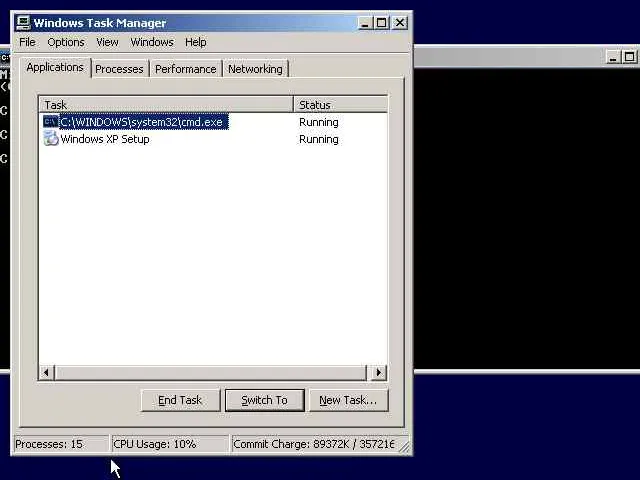Minimize the background command prompt window
640x480 pixels.
(x=612, y=57)
